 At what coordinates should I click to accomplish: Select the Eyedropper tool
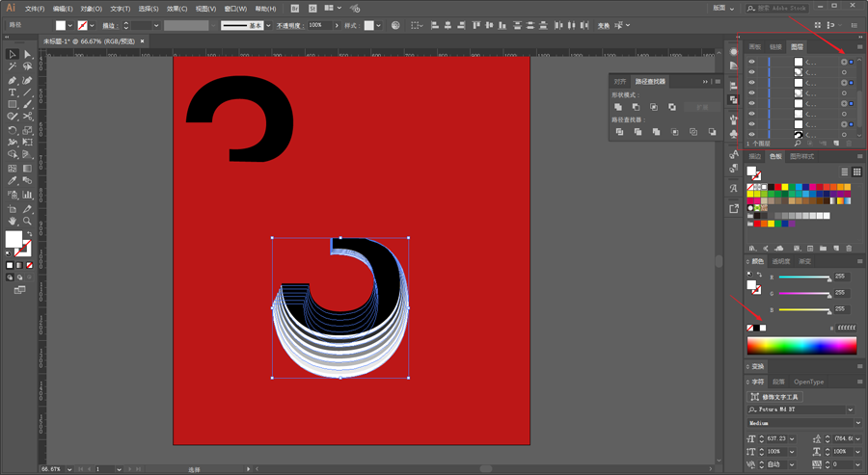click(x=13, y=181)
